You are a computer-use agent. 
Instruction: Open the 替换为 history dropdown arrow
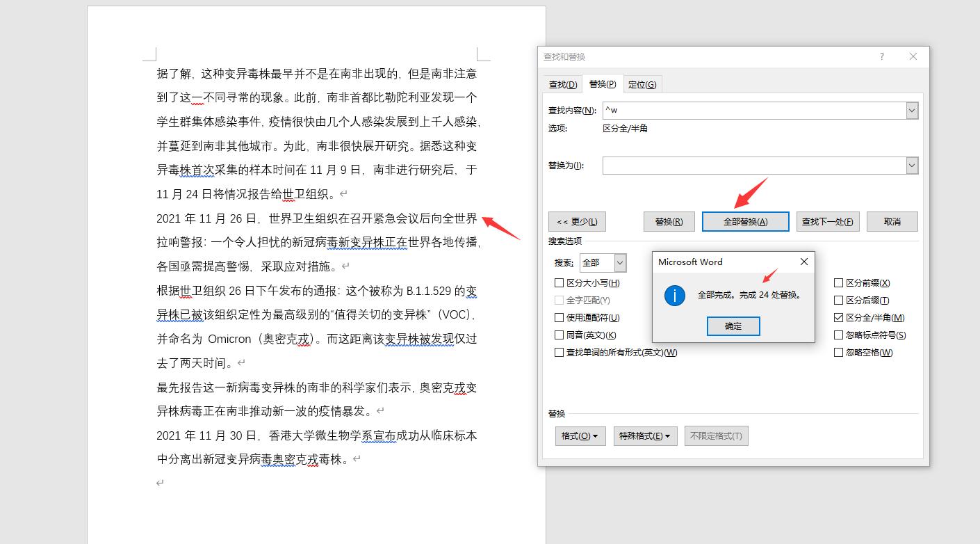click(911, 166)
